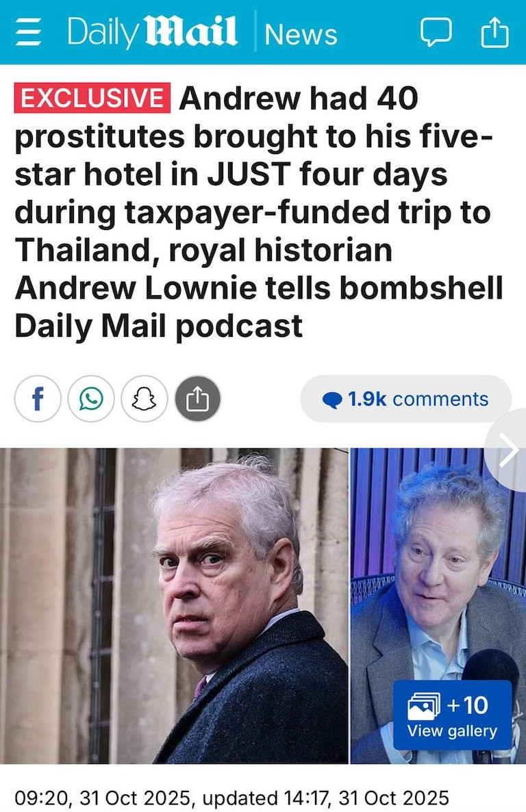Advance gallery with the right chevron arrow
This screenshot has width=526, height=812.
pyautogui.click(x=508, y=450)
